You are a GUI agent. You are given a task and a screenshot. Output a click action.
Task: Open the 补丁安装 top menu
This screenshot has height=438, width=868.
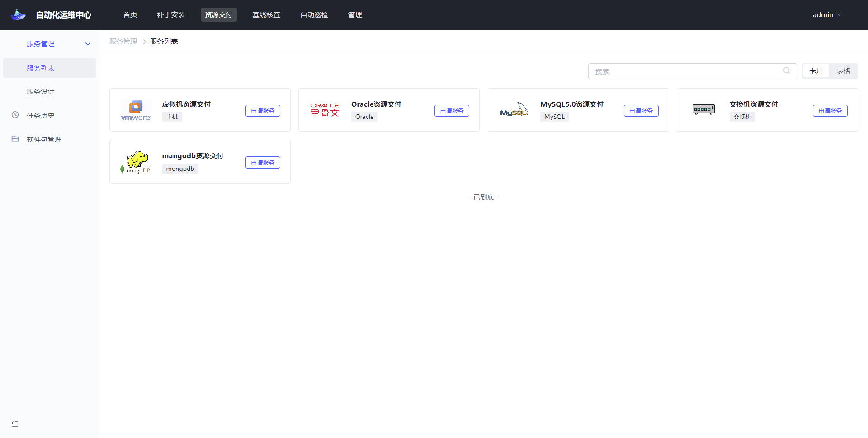pos(171,15)
